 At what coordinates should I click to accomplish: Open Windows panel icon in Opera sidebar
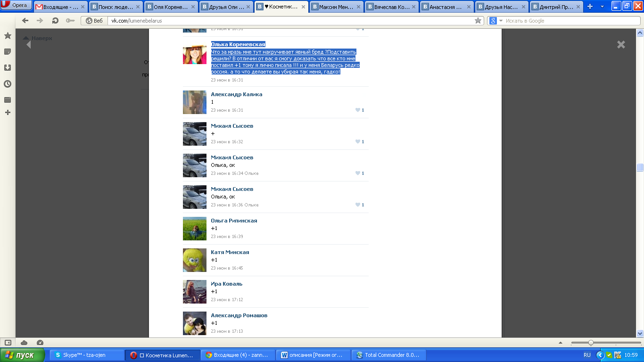click(x=8, y=100)
